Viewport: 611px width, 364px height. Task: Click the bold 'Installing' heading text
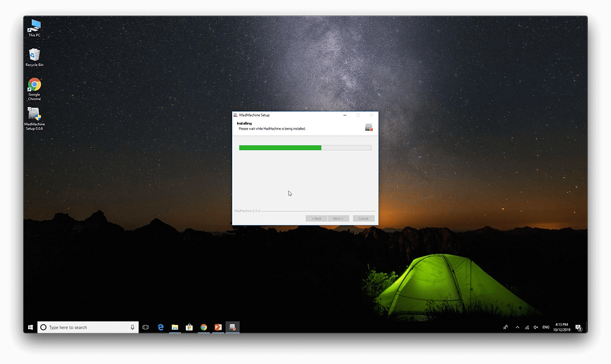(x=244, y=123)
